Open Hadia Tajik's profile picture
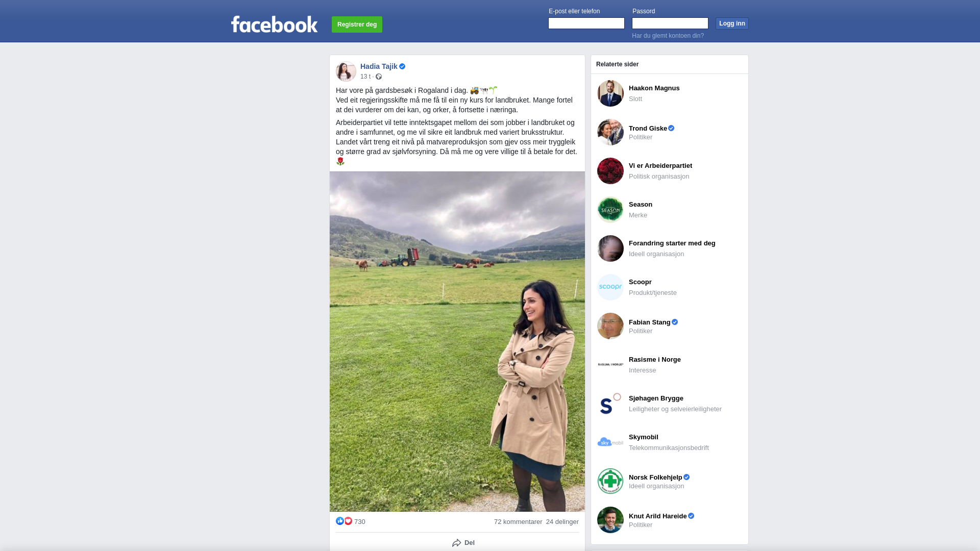 click(346, 71)
